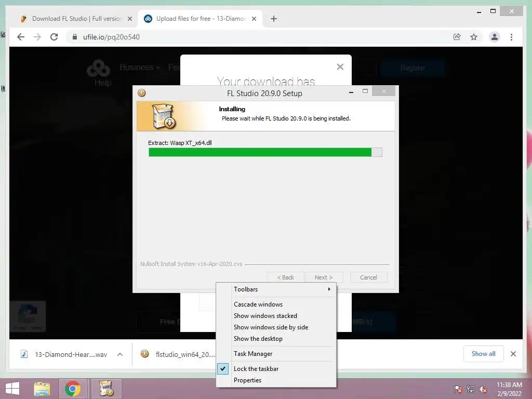Image resolution: width=532 pixels, height=399 pixels.
Task: Open the Windows Start button
Action: pos(12,389)
